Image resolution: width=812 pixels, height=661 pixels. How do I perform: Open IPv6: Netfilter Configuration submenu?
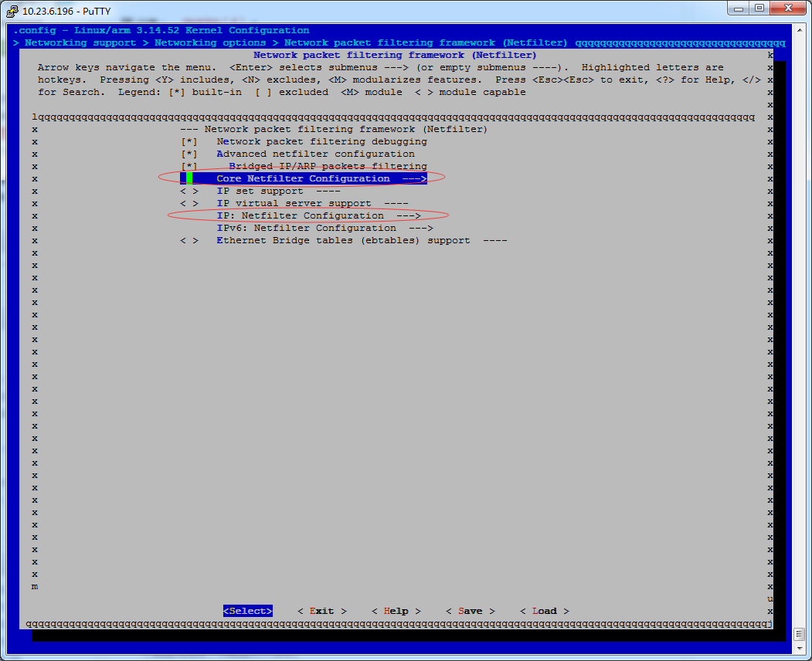(x=324, y=229)
